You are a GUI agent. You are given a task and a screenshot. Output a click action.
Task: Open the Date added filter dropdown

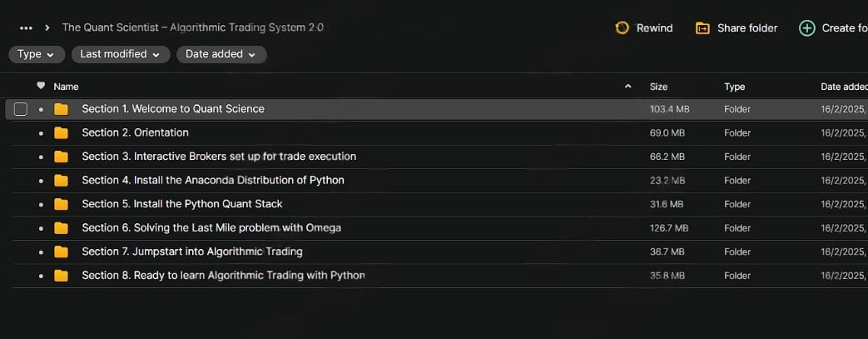coord(221,54)
